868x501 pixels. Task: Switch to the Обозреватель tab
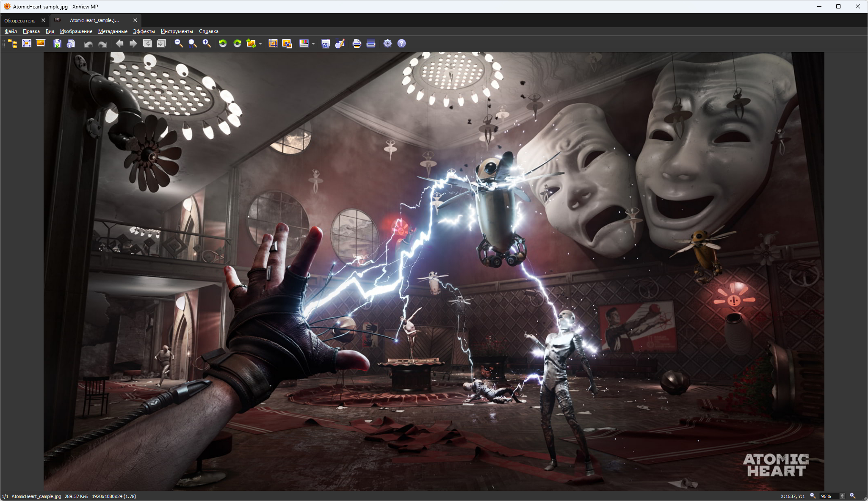[x=20, y=20]
